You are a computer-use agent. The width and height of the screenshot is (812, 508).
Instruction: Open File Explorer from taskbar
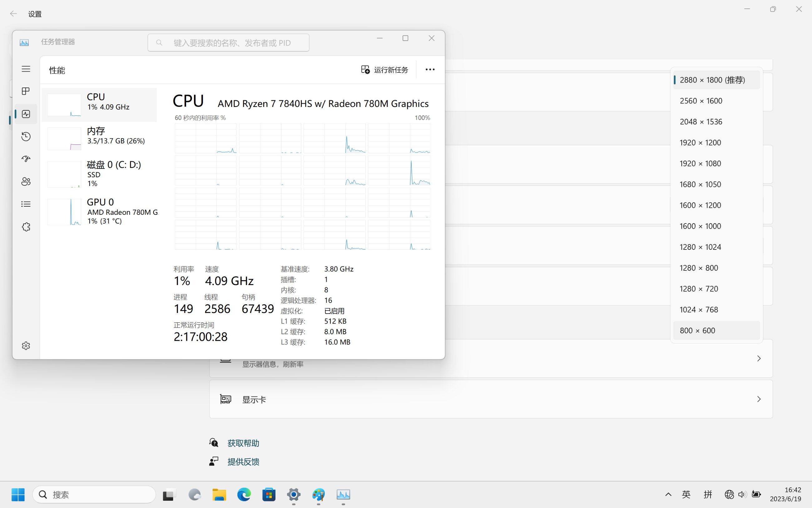click(219, 495)
